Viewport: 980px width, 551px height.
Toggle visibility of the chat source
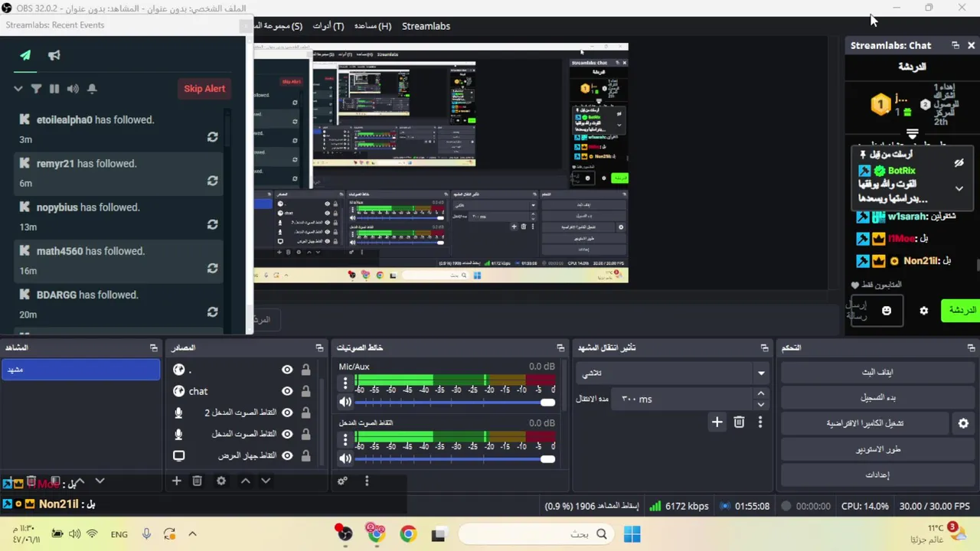[287, 391]
